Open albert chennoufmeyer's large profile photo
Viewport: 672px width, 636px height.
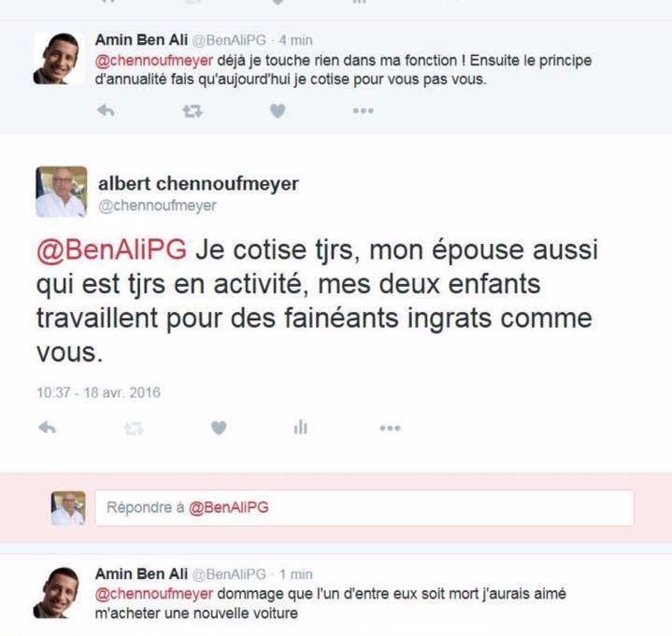click(x=62, y=191)
